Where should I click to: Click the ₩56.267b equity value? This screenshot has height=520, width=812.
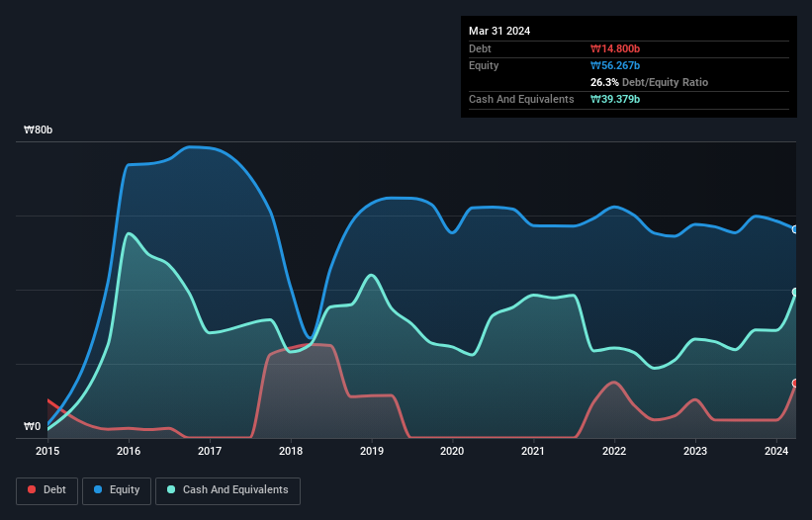[x=615, y=65]
